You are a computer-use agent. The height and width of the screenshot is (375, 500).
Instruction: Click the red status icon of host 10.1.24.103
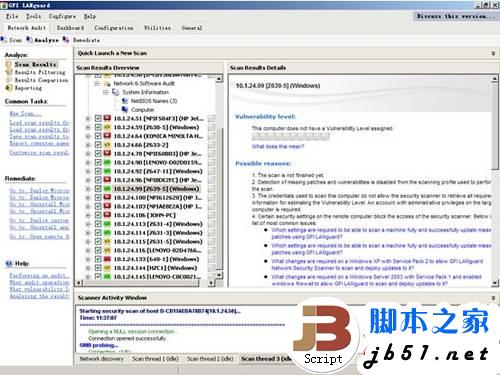point(107,206)
